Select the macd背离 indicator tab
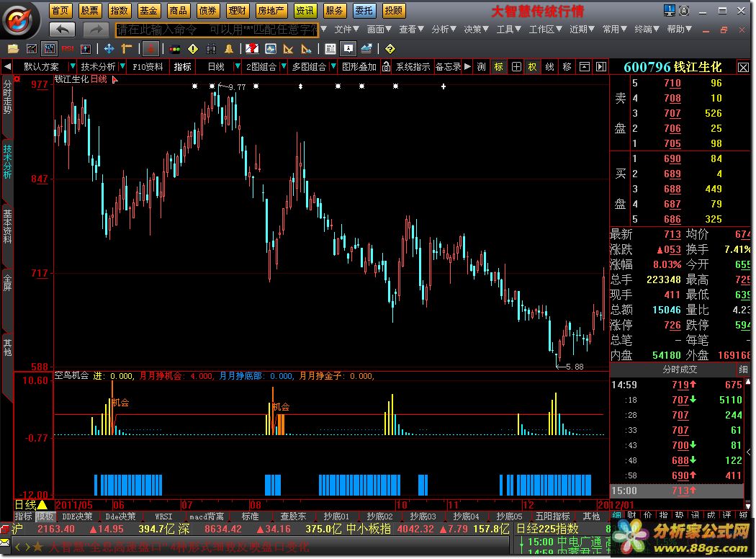This screenshot has width=756, height=559. click(207, 516)
